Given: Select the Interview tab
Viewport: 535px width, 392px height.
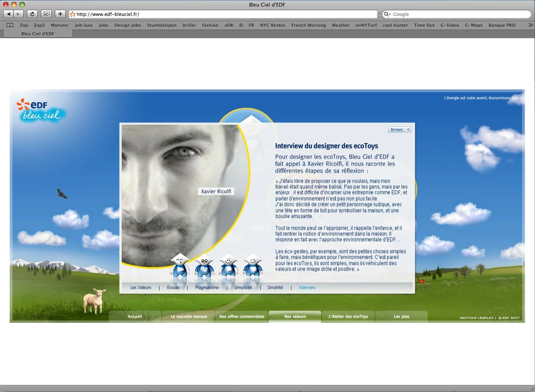Looking at the screenshot, I should pyautogui.click(x=307, y=287).
